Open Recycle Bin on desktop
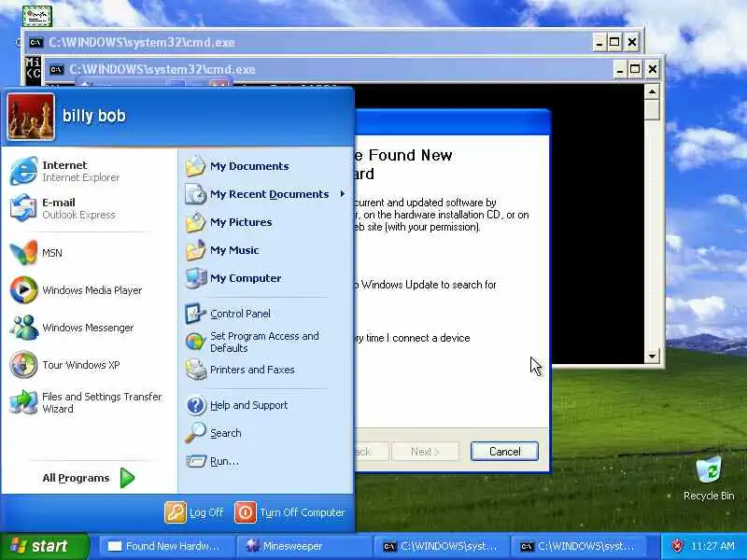Viewport: 747px width, 560px height. tap(709, 479)
